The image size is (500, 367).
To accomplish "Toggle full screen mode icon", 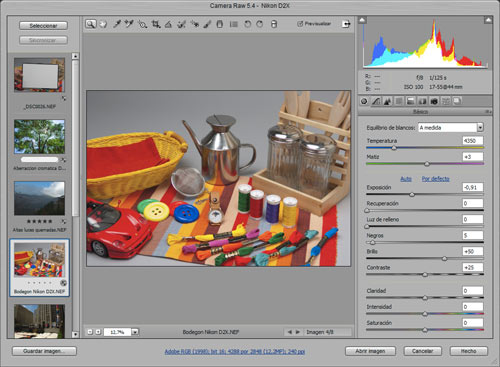I will click(x=346, y=24).
